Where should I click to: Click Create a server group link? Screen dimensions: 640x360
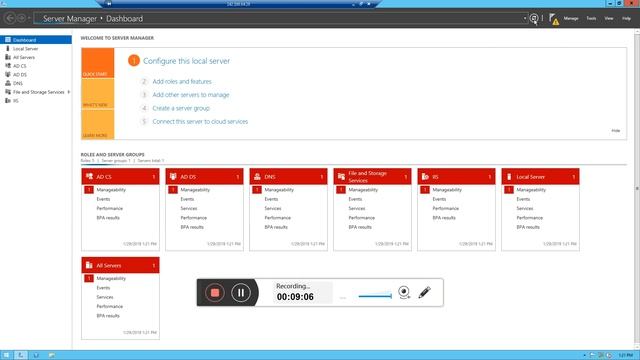(x=181, y=108)
